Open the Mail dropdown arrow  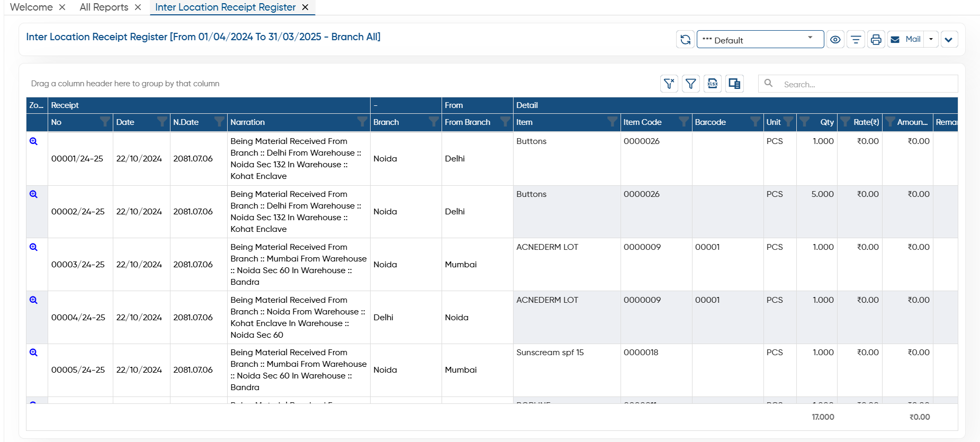click(931, 39)
